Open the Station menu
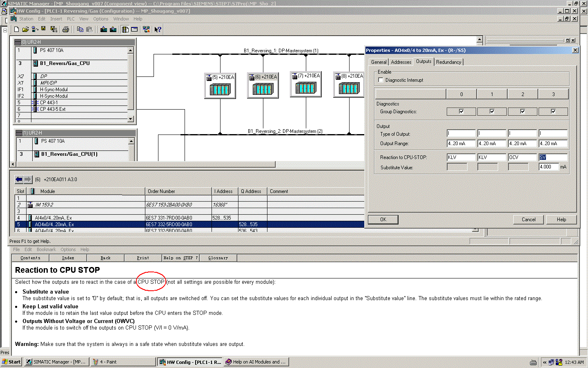 coord(26,19)
